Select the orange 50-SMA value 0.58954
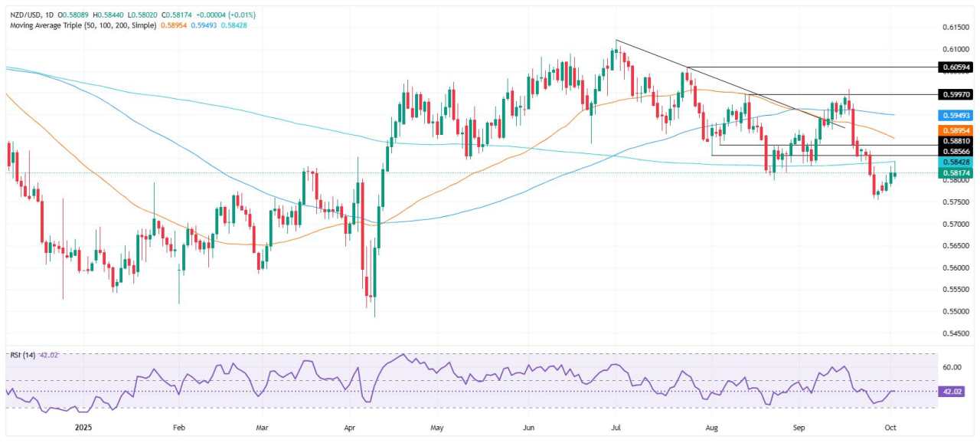 174,24
